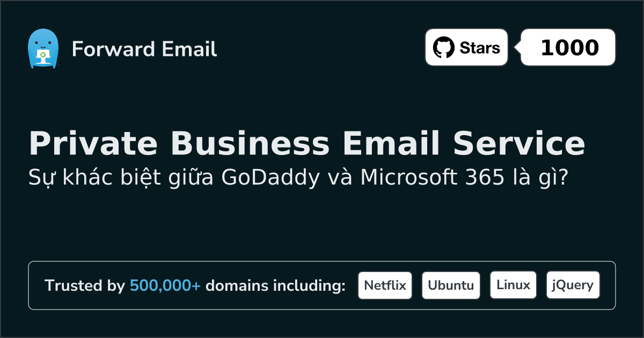
Task: Open the jQuery badge
Action: tap(573, 285)
